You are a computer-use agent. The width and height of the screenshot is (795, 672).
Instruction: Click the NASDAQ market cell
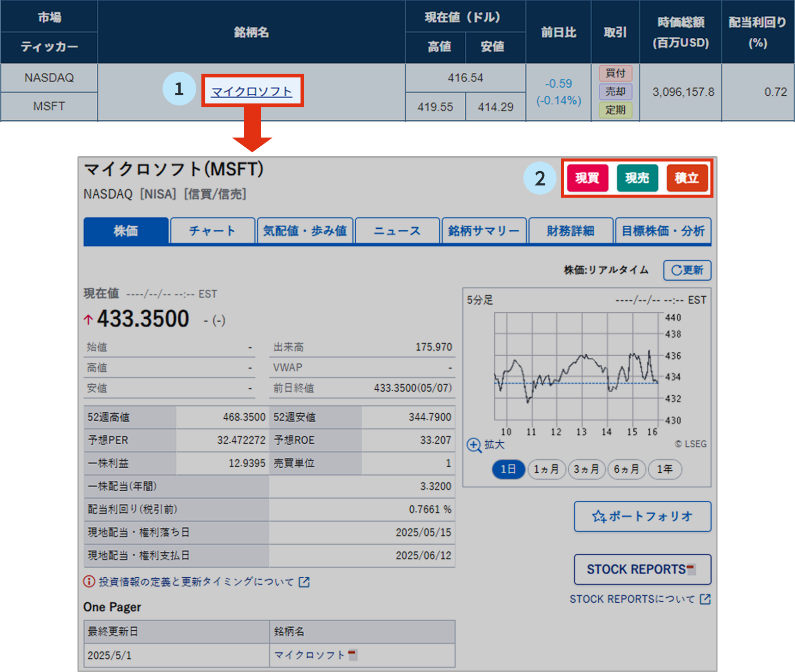pos(49,78)
